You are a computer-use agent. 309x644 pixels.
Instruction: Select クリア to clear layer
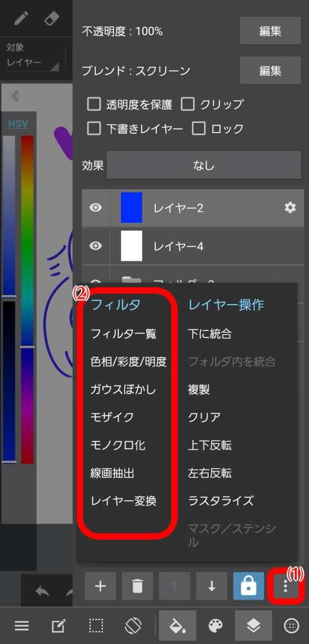point(204,417)
